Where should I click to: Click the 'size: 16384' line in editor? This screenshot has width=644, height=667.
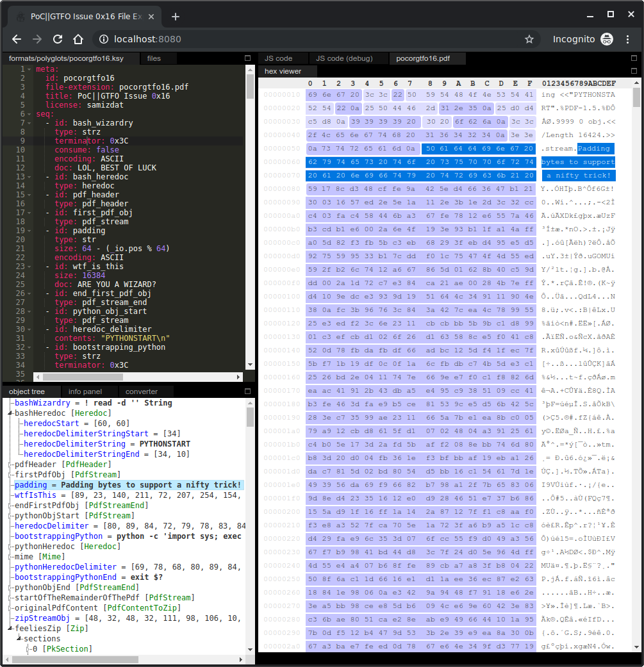point(79,276)
